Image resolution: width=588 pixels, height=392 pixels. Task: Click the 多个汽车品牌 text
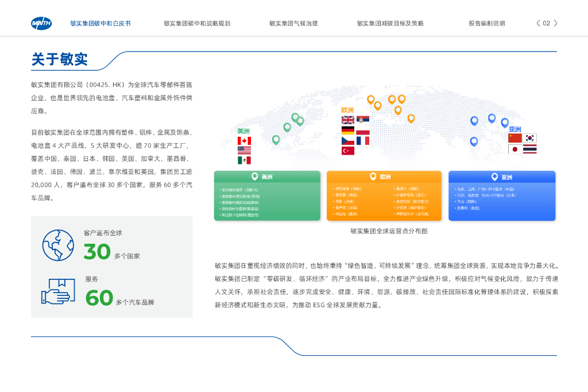click(x=135, y=302)
